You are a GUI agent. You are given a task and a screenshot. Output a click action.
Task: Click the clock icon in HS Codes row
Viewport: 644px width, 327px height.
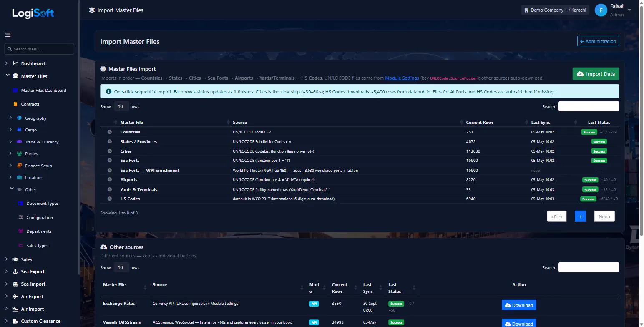coord(110,199)
